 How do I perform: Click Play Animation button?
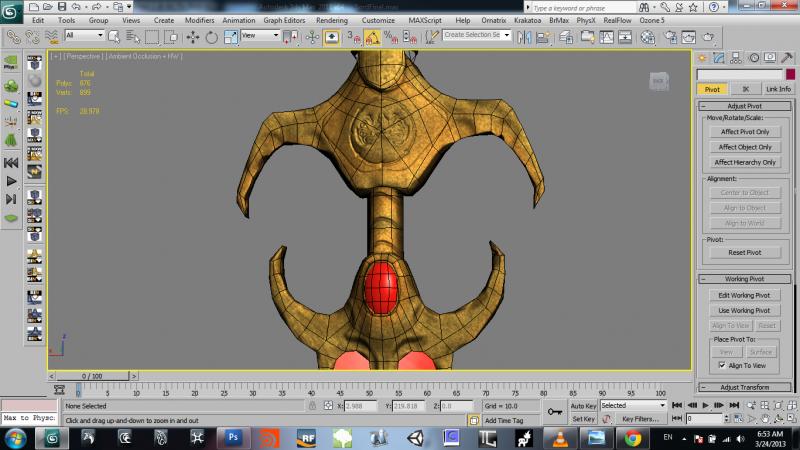click(x=705, y=405)
